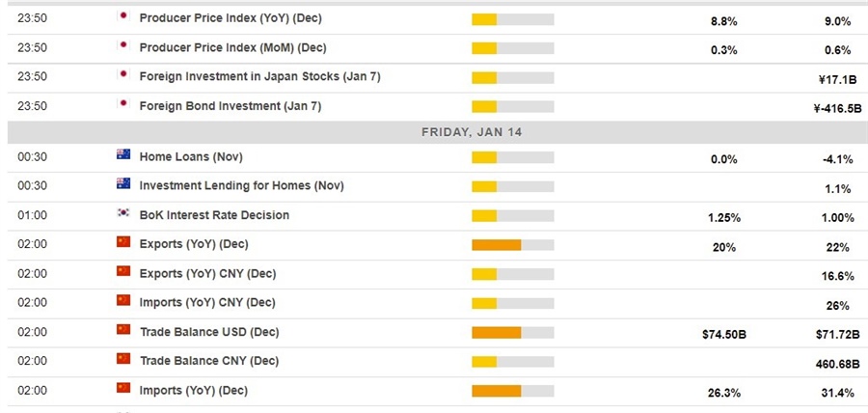This screenshot has height=413, width=868.
Task: Click volatility bar for Home Loans (Nov)
Action: pyautogui.click(x=512, y=157)
